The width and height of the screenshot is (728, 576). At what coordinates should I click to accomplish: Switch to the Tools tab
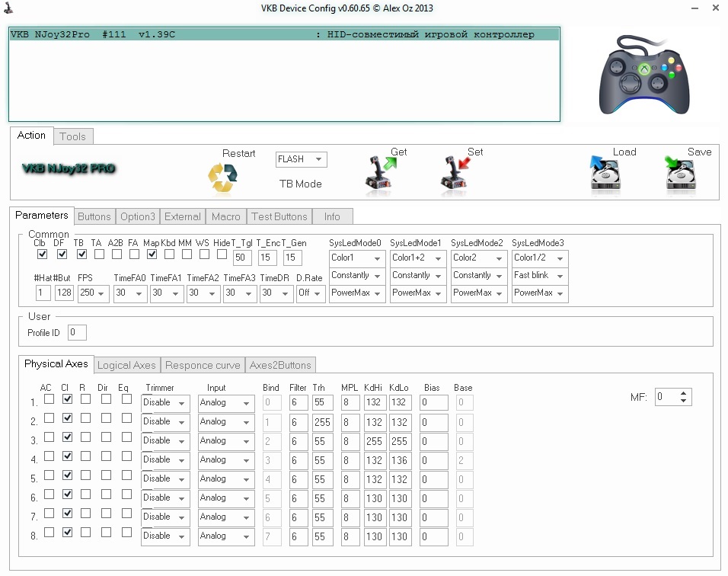point(73,136)
